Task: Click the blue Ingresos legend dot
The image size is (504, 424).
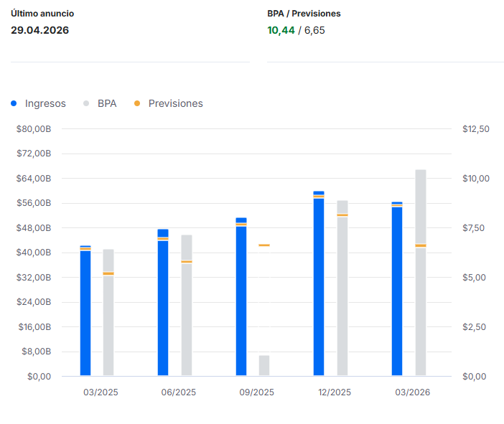Action: click(x=14, y=103)
